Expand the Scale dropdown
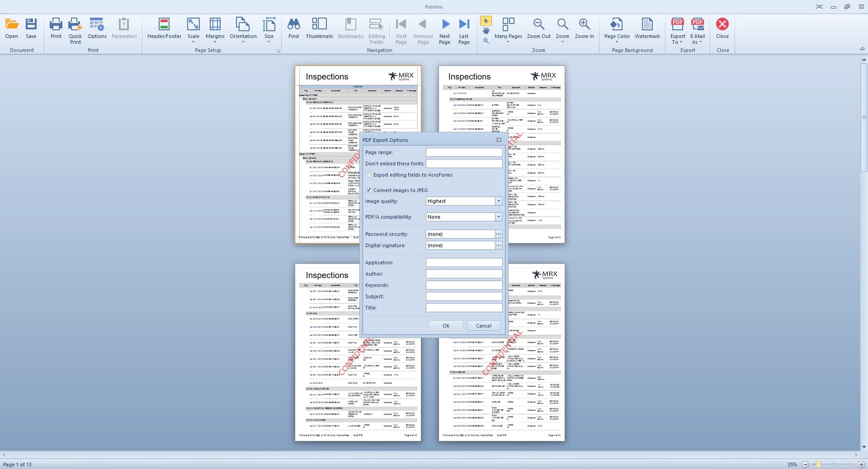 tap(193, 42)
